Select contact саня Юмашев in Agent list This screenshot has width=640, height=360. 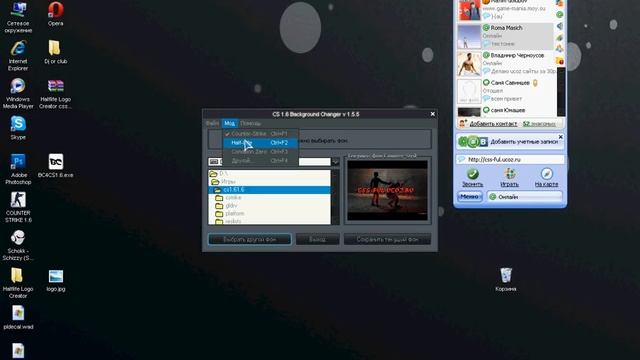coord(505,111)
